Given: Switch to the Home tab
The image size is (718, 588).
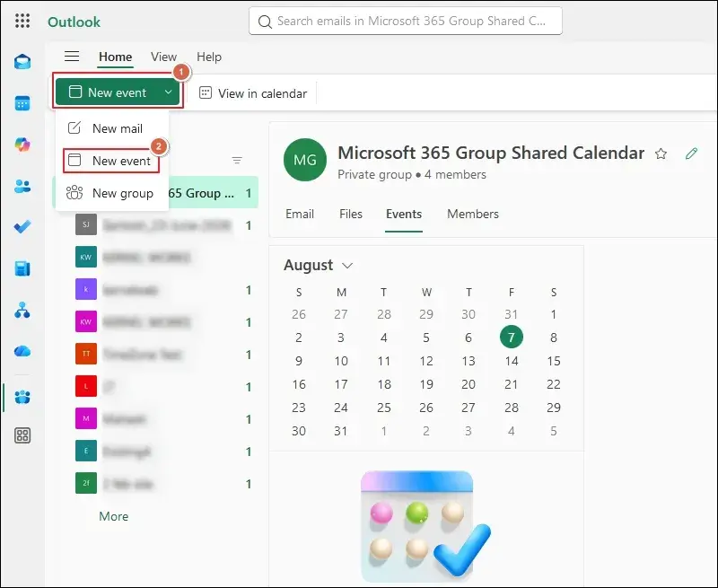Looking at the screenshot, I should [x=116, y=57].
